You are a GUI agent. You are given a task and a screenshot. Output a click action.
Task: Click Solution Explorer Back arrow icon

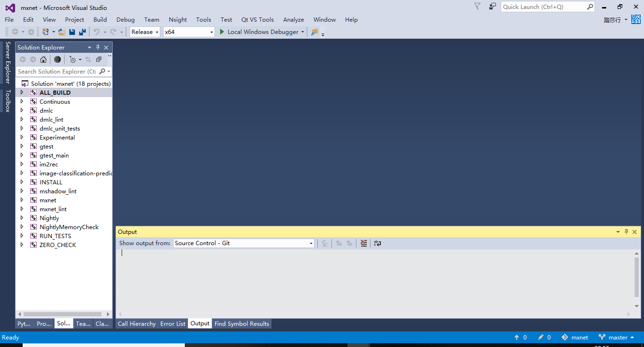[x=23, y=59]
